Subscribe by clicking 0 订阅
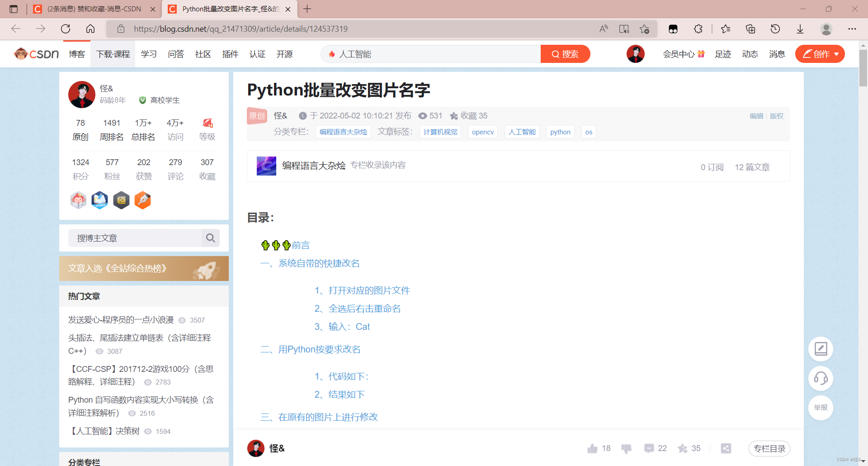This screenshot has width=868, height=466. point(712,167)
